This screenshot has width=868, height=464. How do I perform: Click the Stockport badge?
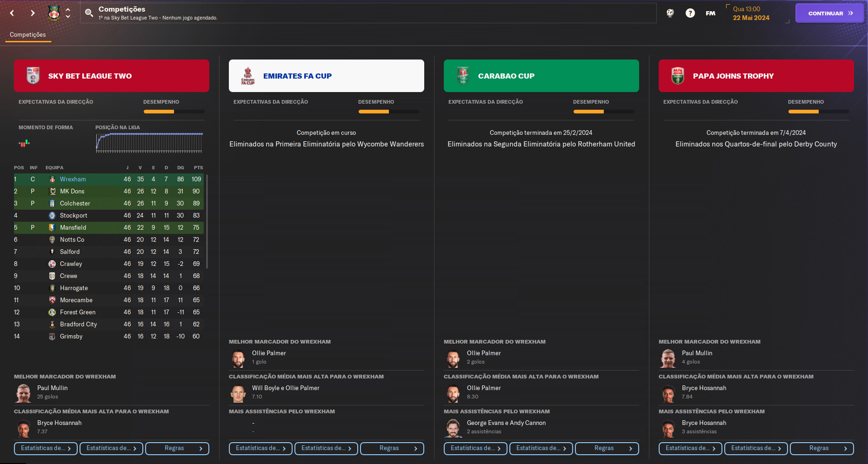click(52, 216)
